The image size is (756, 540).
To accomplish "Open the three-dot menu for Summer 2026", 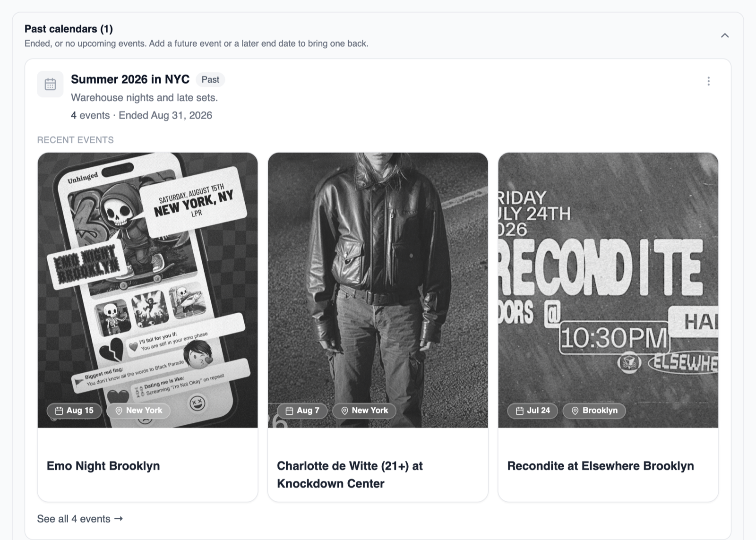I will (708, 81).
